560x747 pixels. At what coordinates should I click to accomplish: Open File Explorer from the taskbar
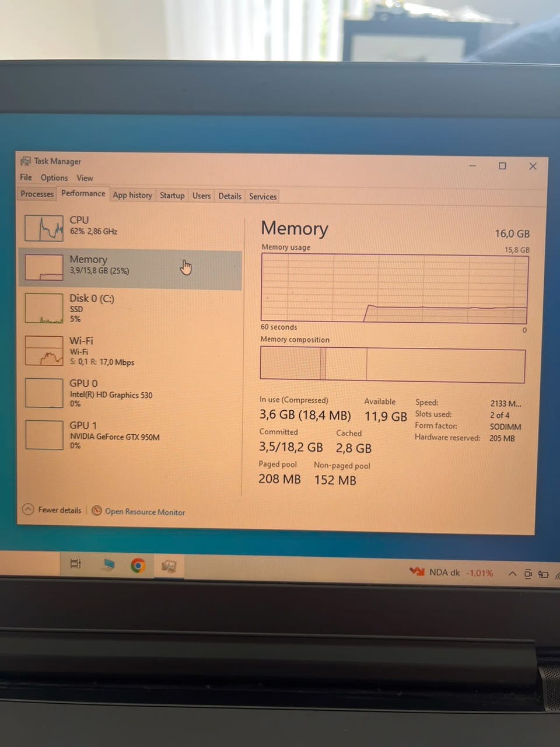click(x=108, y=564)
